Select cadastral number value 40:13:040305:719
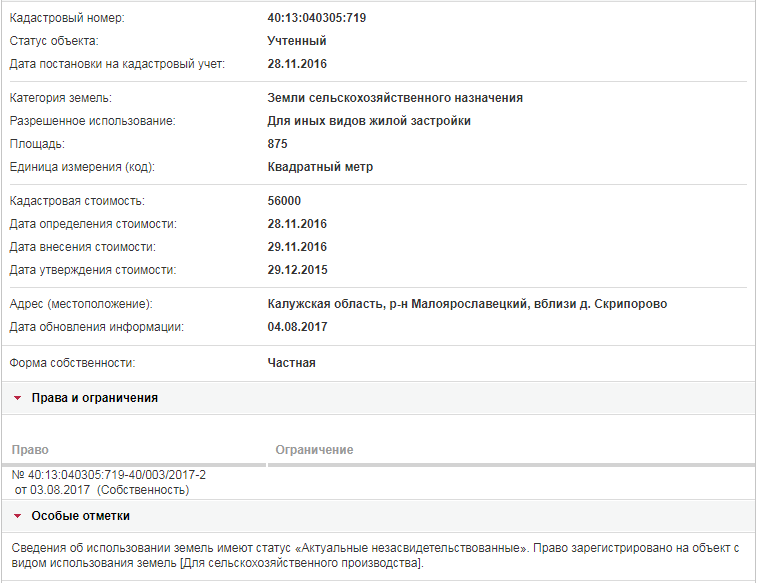The image size is (757, 583). pyautogui.click(x=317, y=18)
